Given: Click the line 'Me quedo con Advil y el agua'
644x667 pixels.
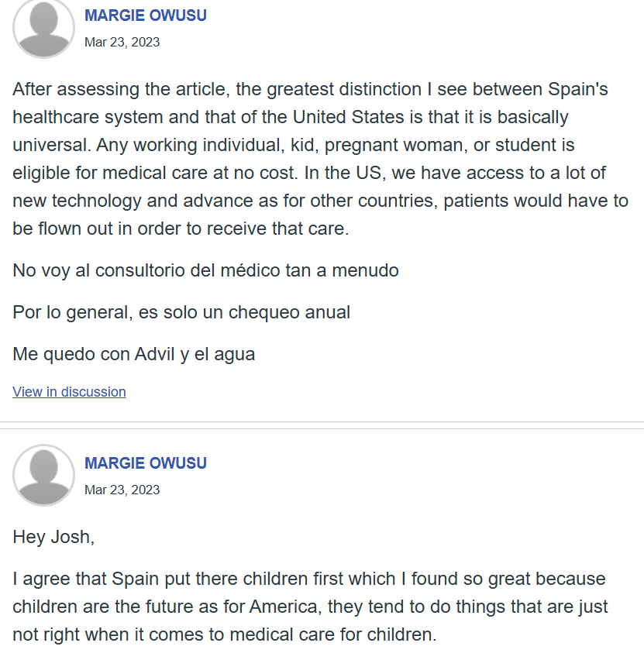Looking at the screenshot, I should 134,354.
